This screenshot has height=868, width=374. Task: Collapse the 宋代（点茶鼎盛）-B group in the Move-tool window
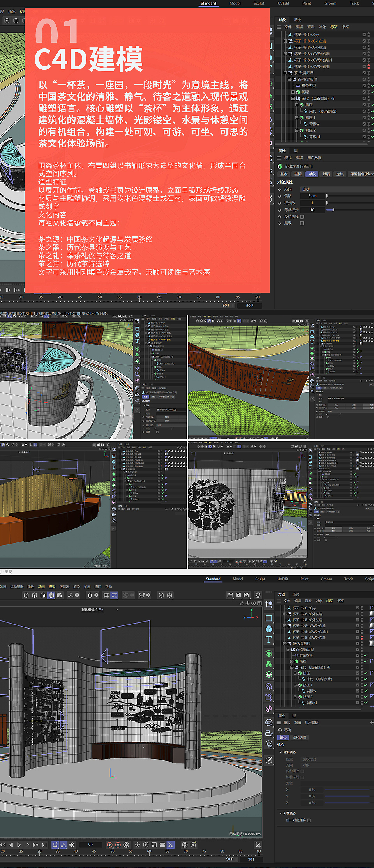291,667
